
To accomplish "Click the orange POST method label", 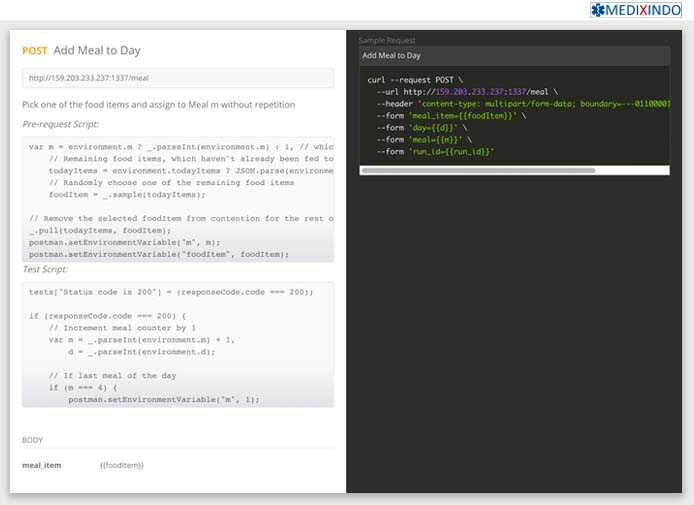I will (x=35, y=51).
